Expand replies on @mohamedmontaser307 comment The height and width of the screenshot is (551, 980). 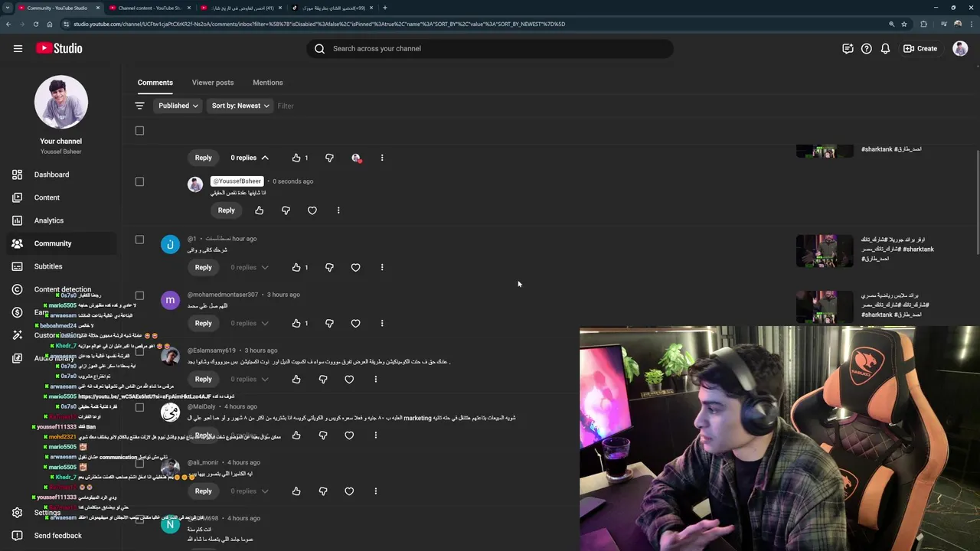(250, 323)
